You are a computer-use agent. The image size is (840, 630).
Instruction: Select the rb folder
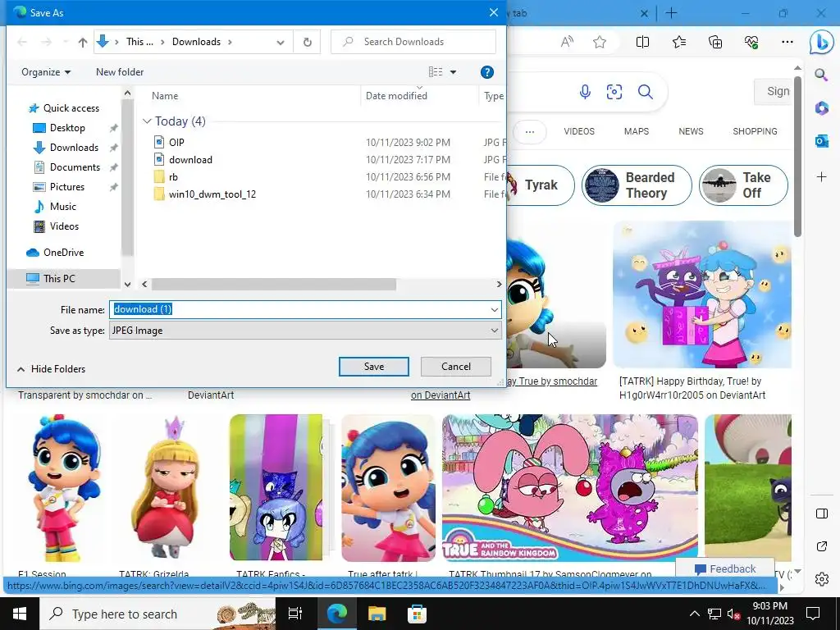173,177
